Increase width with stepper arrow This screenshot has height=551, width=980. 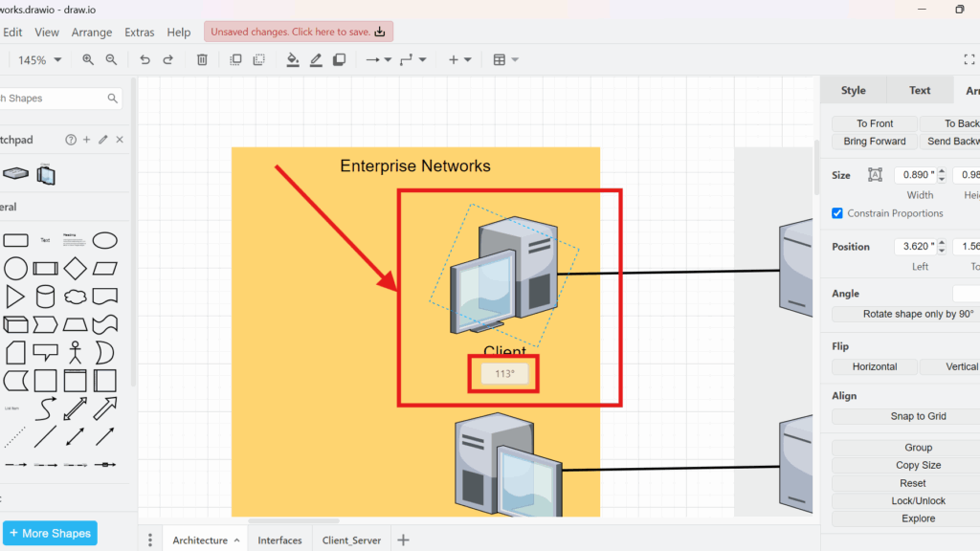(942, 171)
